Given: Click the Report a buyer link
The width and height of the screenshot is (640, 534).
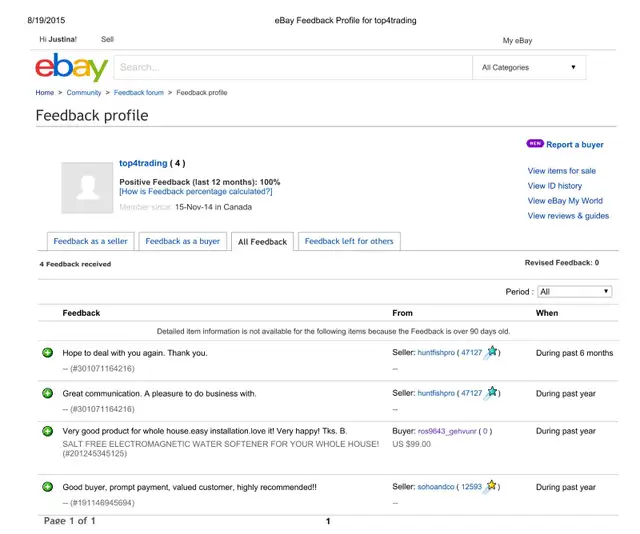Looking at the screenshot, I should click(x=574, y=145).
